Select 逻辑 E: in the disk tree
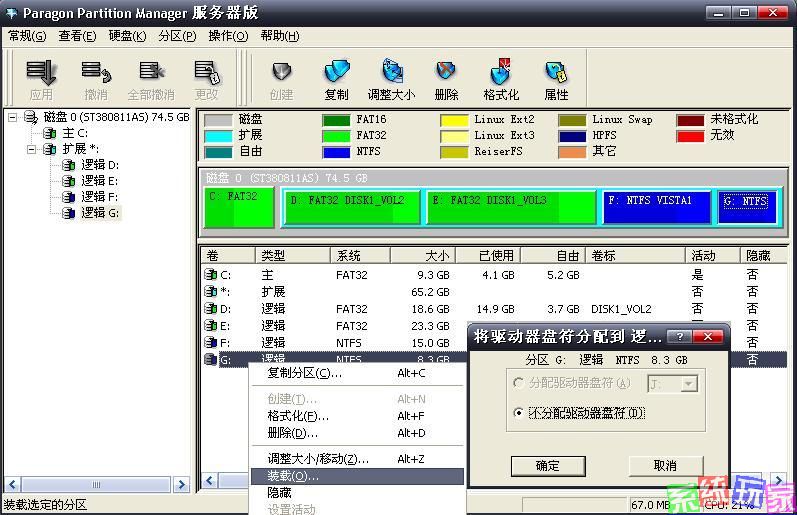The image size is (797, 515). tap(100, 180)
